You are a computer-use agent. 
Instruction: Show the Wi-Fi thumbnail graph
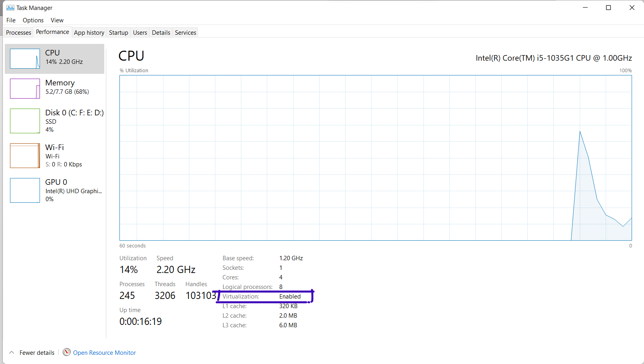coord(25,156)
